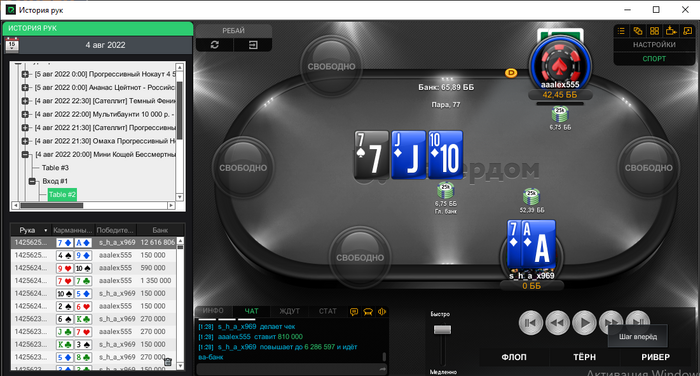
Task: Select hand row with cards 4♠ 9♦
Action: point(94,255)
